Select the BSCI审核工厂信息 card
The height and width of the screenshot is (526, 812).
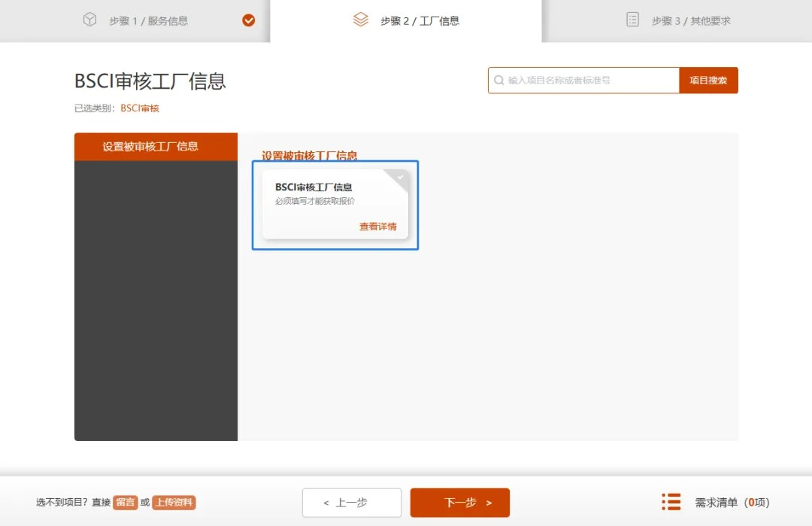click(335, 205)
